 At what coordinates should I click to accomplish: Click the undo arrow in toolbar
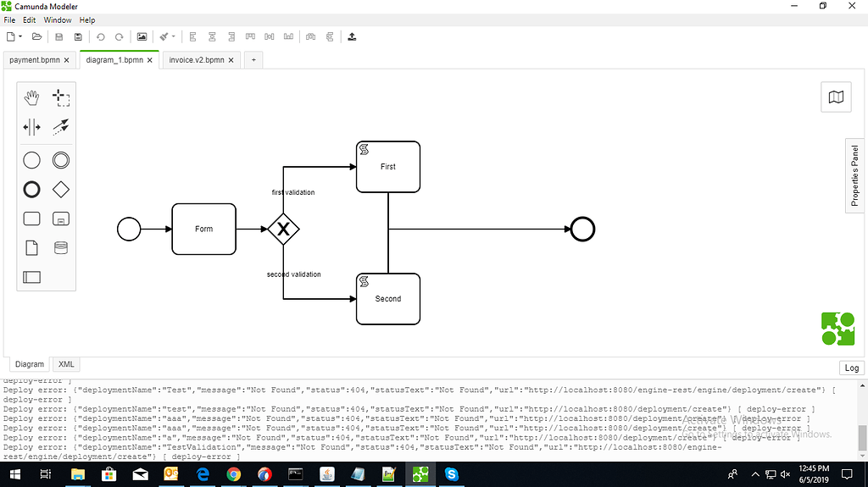pos(101,36)
